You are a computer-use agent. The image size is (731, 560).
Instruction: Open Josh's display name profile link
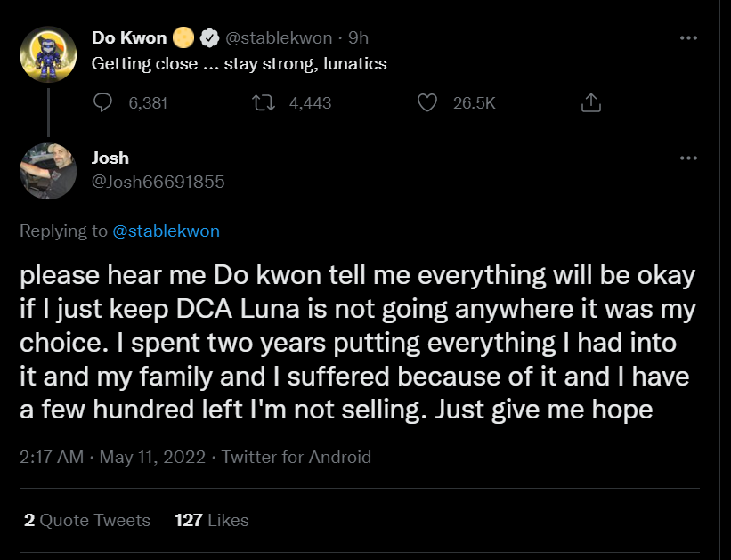click(x=110, y=158)
